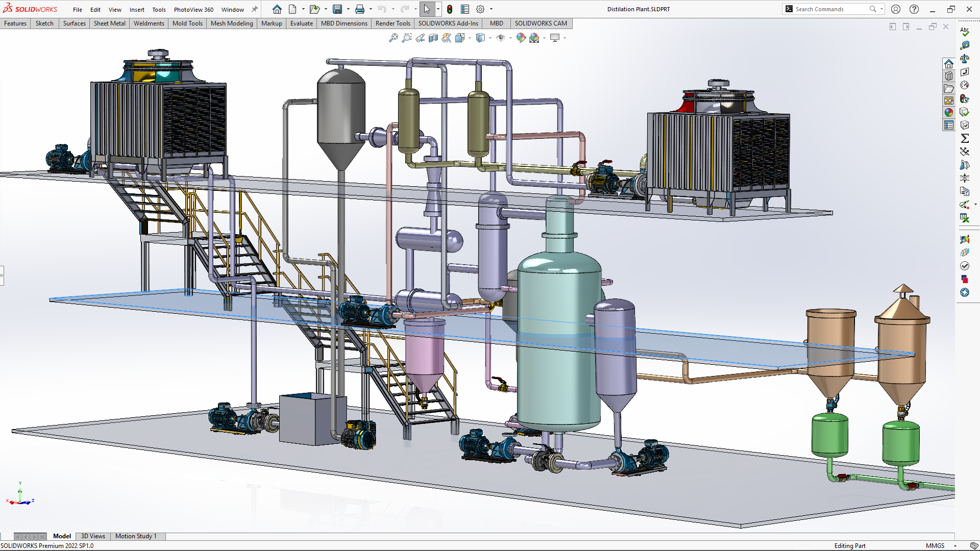Viewport: 980px width, 551px height.
Task: Expand the Save dropdown arrow
Action: tap(348, 9)
